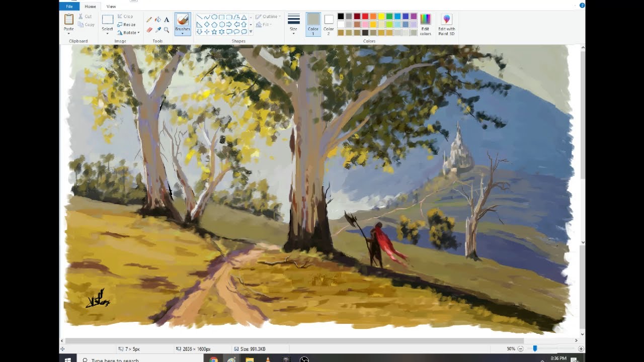Open the Windows Start menu
Viewport: 644px width, 362px height.
coord(67,359)
